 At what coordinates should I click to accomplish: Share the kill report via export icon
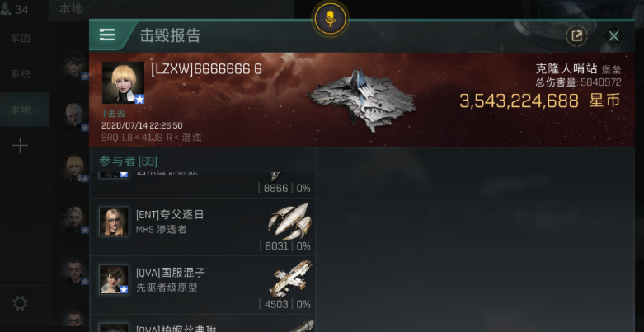coord(576,36)
